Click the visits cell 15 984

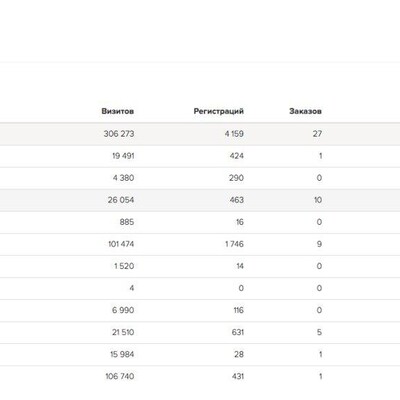[x=122, y=354]
